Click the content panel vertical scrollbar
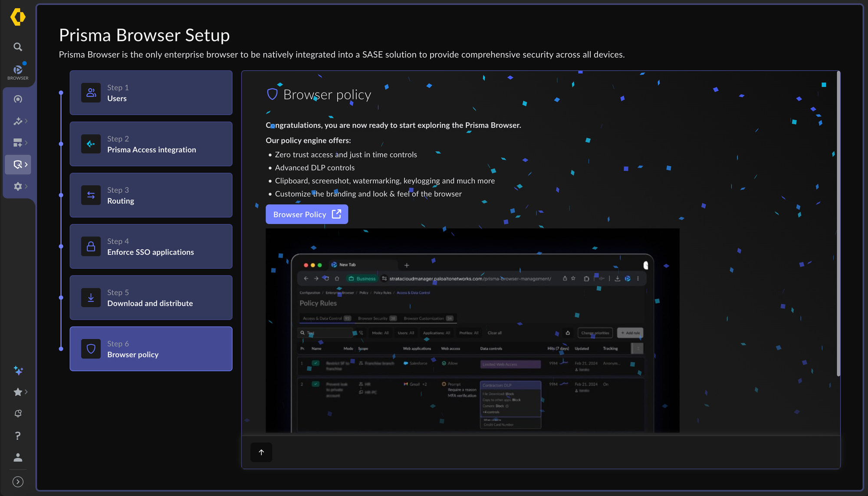Image resolution: width=868 pixels, height=496 pixels. coord(838,224)
